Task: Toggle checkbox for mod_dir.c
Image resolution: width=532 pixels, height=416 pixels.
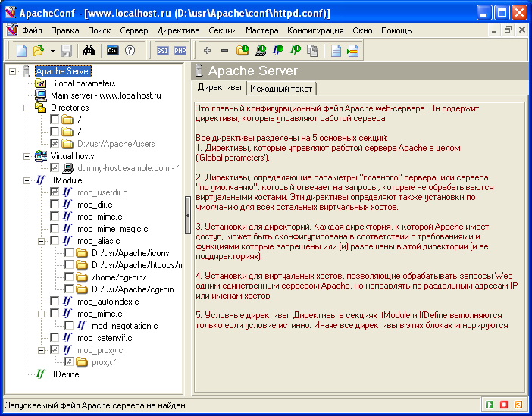Action: 55,204
